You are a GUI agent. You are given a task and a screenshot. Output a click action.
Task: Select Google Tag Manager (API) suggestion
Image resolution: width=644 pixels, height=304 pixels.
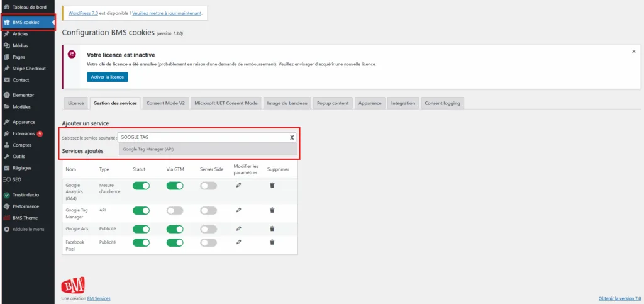coord(208,149)
